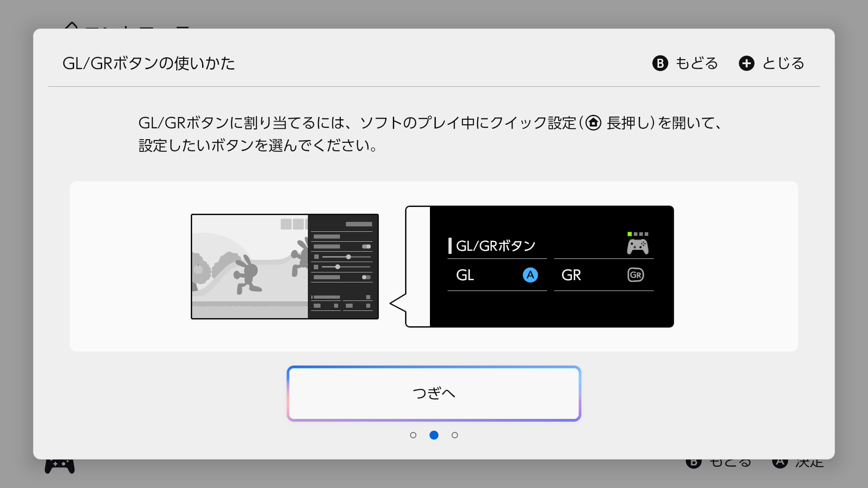Click the B button icon beside もどる
Image resolution: width=868 pixels, height=488 pixels.
tap(660, 63)
